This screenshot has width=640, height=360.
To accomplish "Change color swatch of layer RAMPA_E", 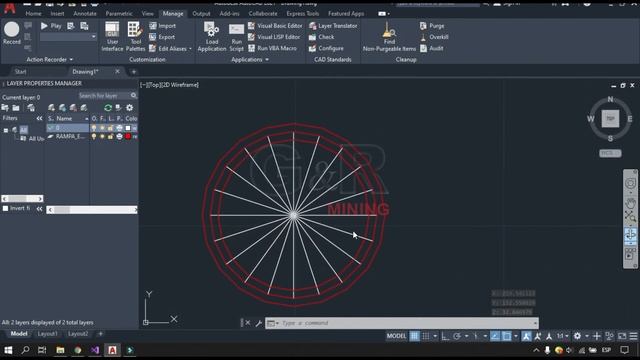I will pos(128,137).
